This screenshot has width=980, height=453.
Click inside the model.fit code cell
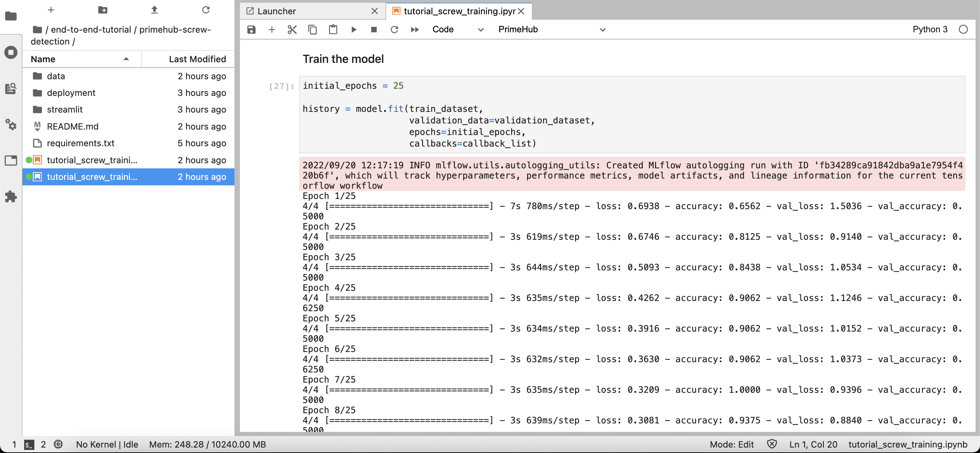click(632, 115)
